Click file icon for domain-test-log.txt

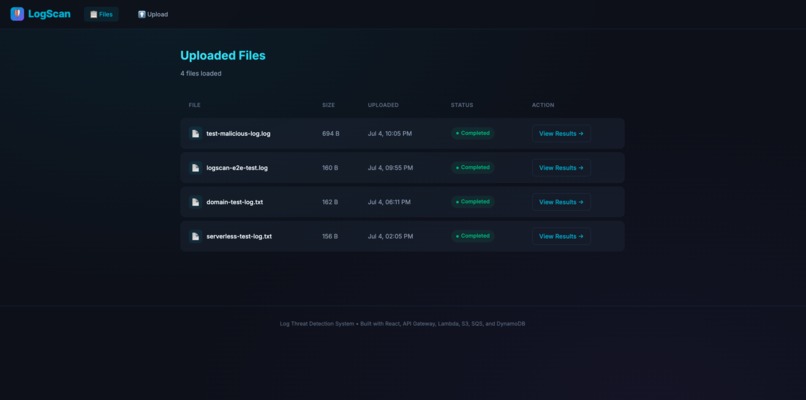click(195, 202)
